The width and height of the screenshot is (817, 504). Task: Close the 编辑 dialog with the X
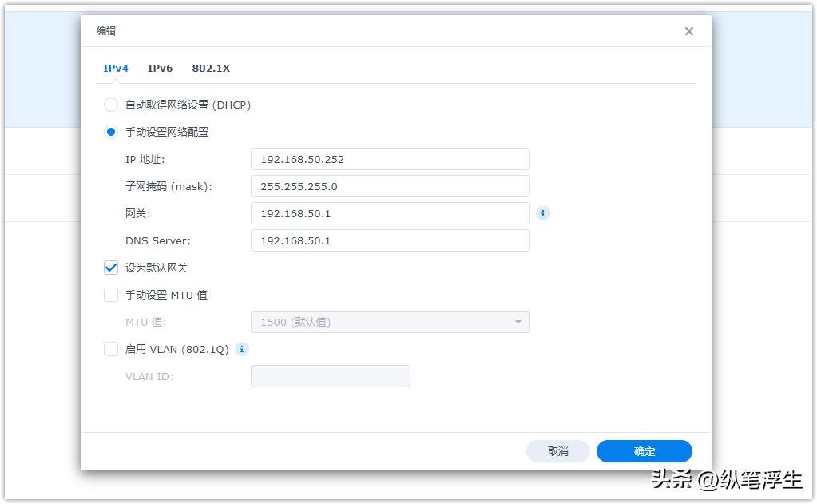click(688, 31)
